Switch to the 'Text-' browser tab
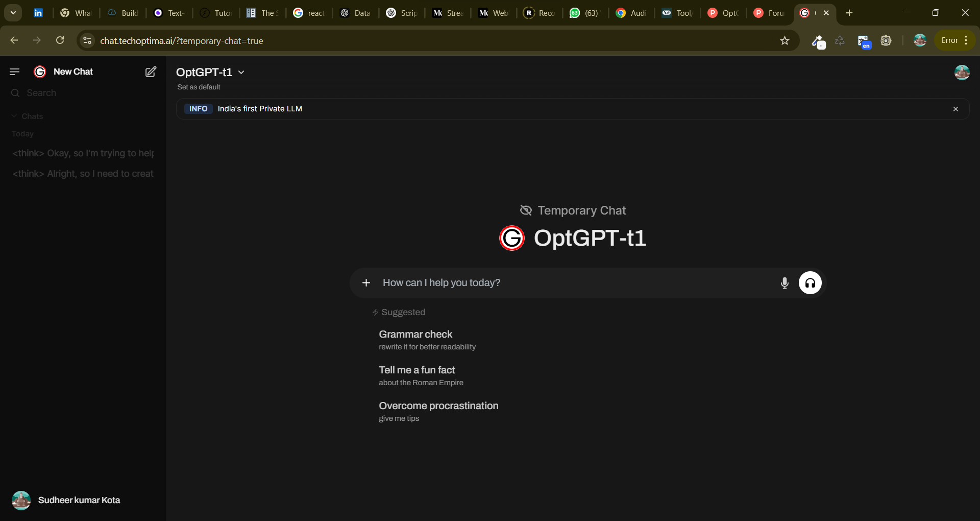The image size is (980, 521). (169, 13)
